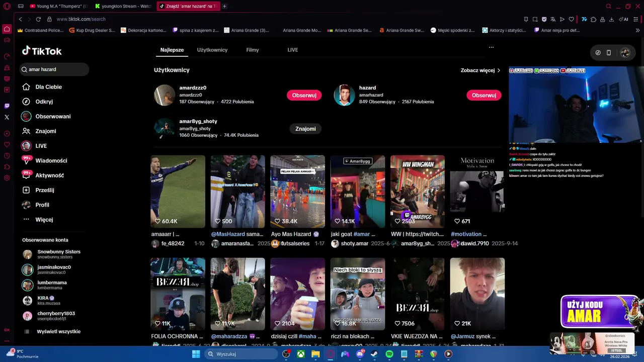Go to Znajomi friends page
Viewport: 644px width, 362px height.
point(39,131)
